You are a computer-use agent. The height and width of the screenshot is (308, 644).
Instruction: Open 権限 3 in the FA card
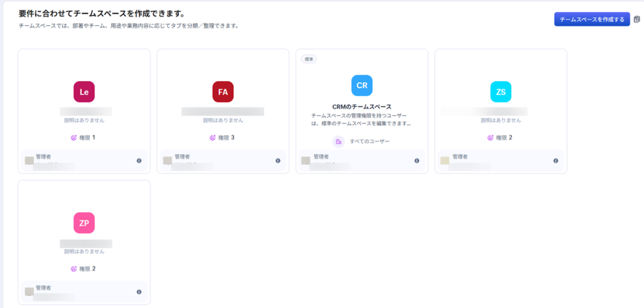pos(223,137)
